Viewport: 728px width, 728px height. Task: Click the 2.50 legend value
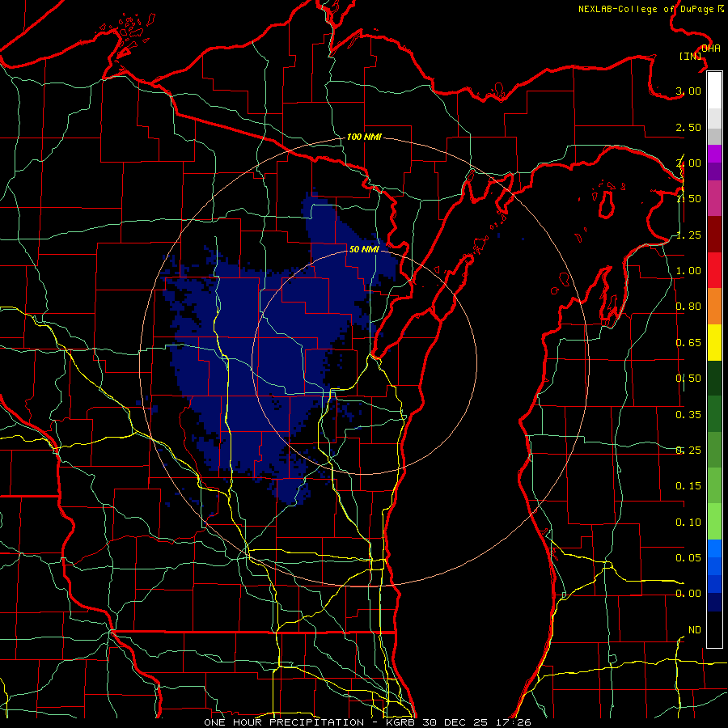(688, 127)
